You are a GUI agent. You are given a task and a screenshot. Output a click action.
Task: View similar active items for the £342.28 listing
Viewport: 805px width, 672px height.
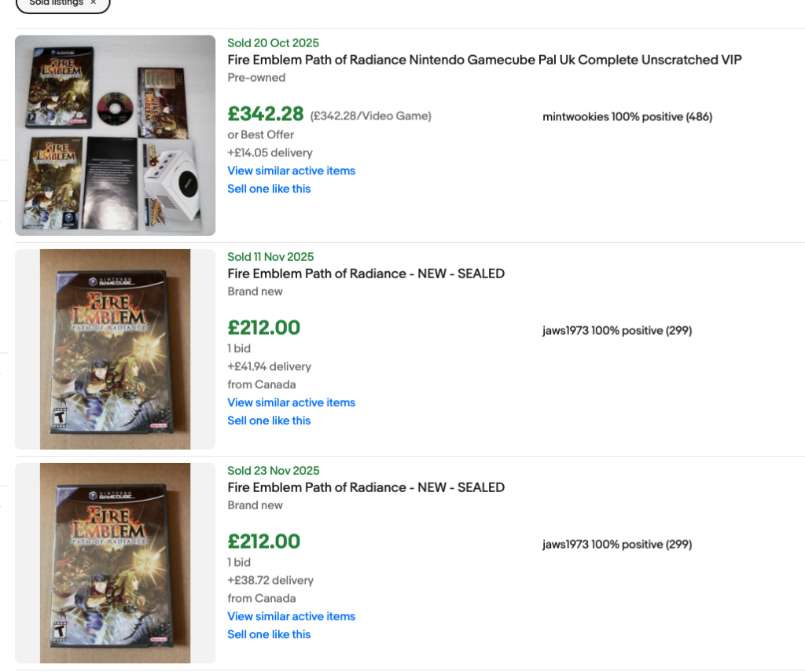point(291,171)
